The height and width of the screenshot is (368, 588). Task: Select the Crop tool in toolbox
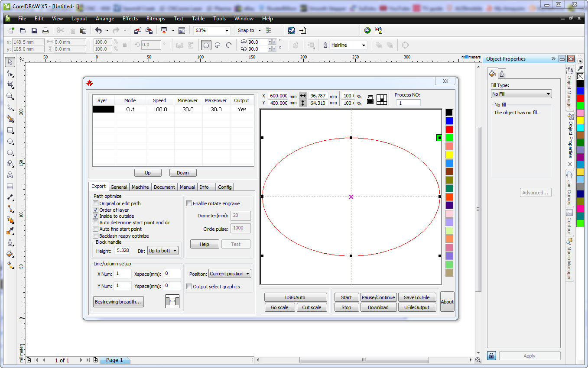tap(10, 85)
